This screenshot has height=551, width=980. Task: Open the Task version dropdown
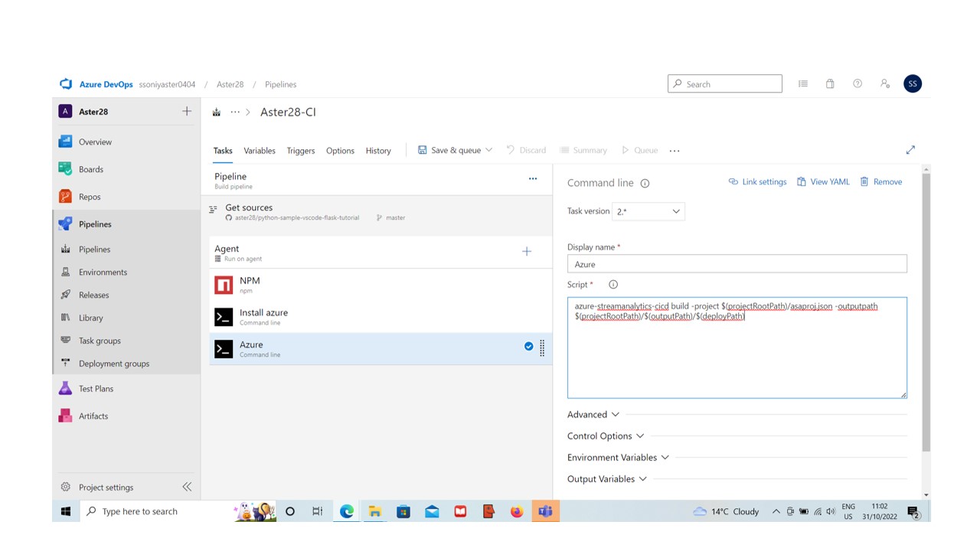coord(648,211)
